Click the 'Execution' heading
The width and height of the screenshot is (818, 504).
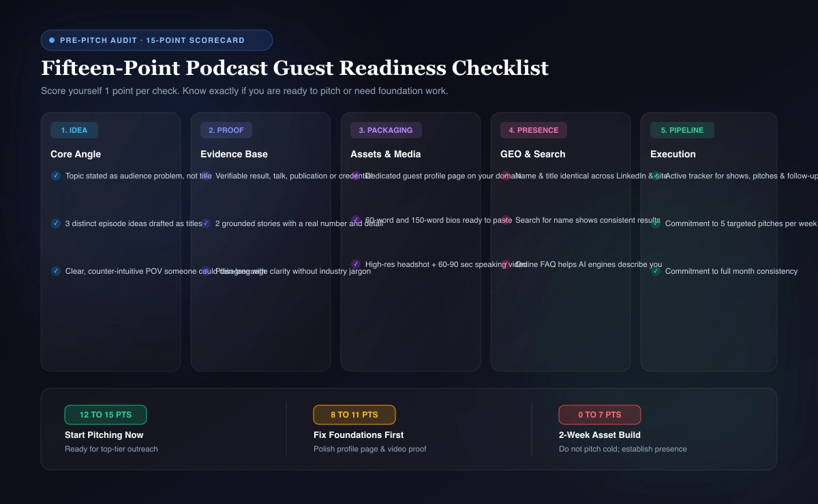tap(673, 154)
